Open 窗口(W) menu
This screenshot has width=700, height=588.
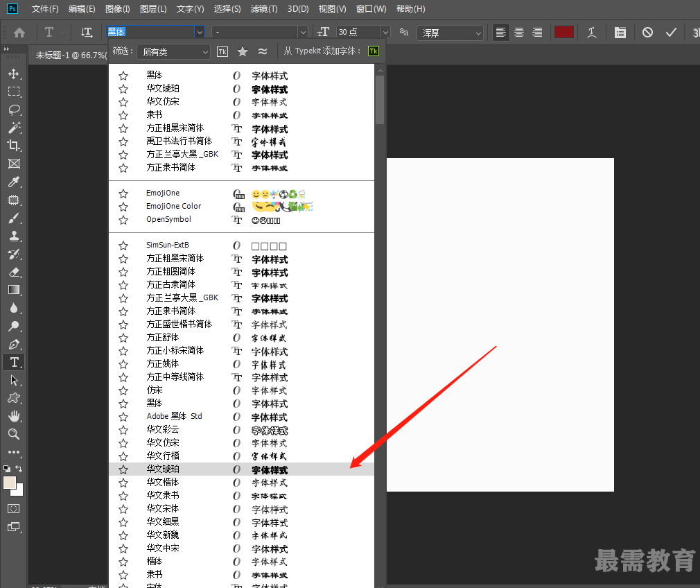371,9
